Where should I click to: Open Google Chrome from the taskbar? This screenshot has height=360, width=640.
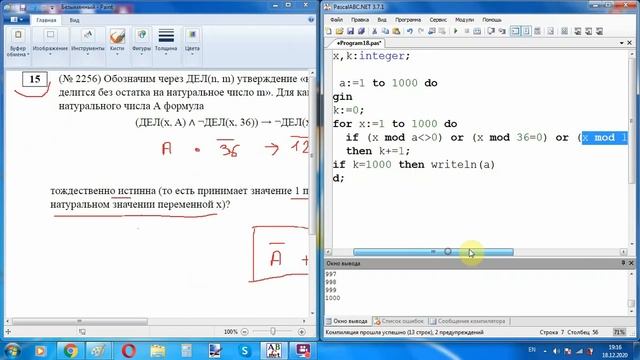coord(70,351)
